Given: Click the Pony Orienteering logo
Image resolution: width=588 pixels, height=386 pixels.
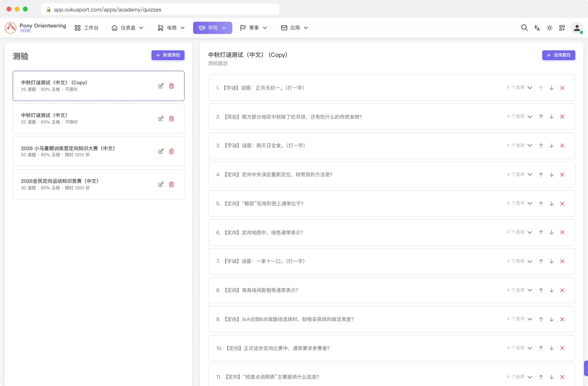Looking at the screenshot, I should click(x=11, y=28).
